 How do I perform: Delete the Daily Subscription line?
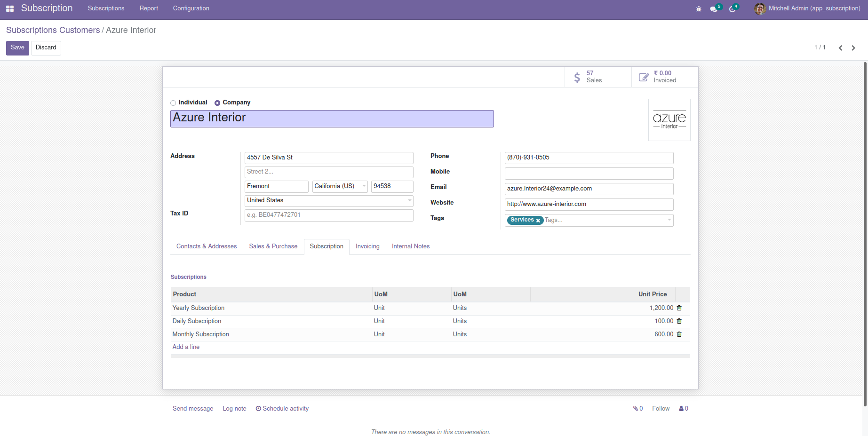click(x=679, y=321)
